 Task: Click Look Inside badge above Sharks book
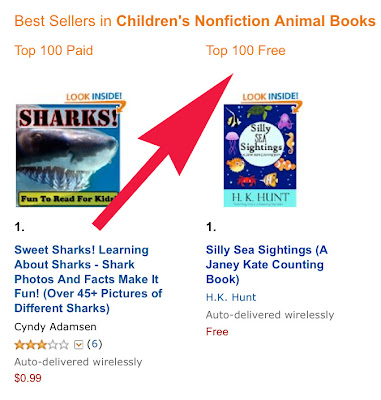pos(94,97)
